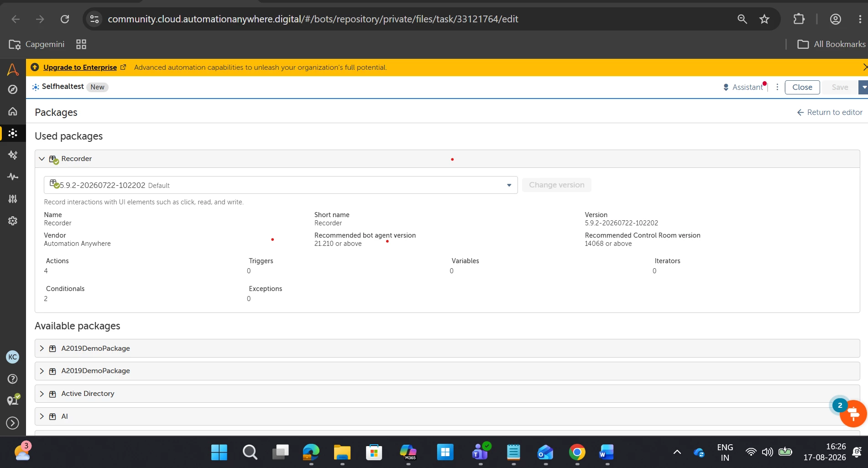This screenshot has height=468, width=868.
Task: Dismiss the Upgrade to Enterprise banner
Action: (x=865, y=68)
